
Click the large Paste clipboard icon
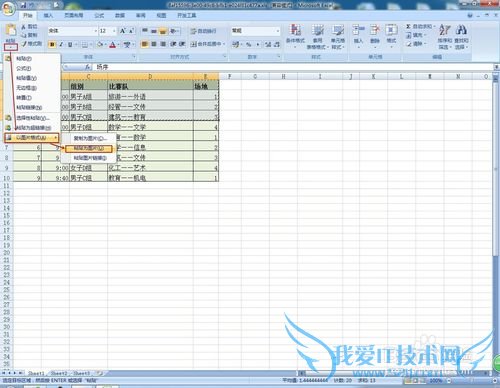tap(11, 31)
